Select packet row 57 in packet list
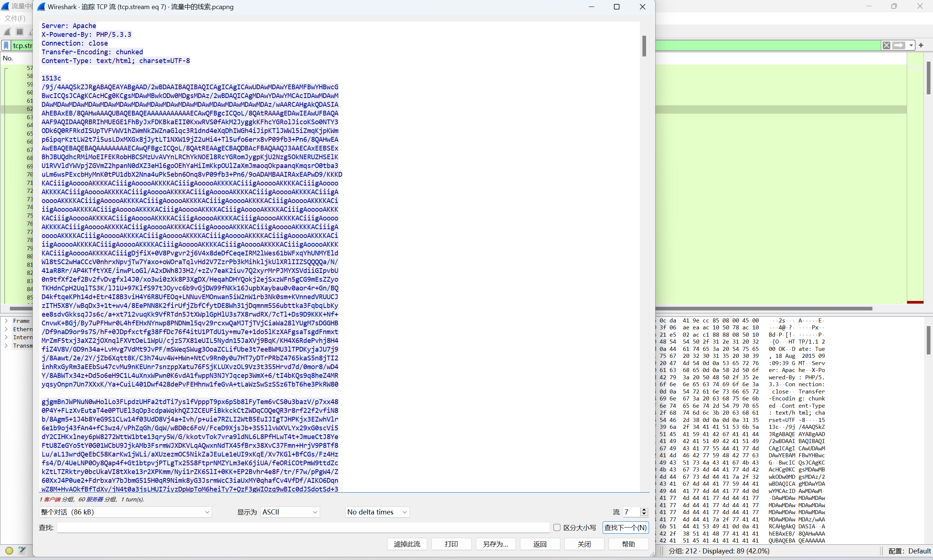Image resolution: width=933 pixels, height=560 pixels. coord(17,68)
